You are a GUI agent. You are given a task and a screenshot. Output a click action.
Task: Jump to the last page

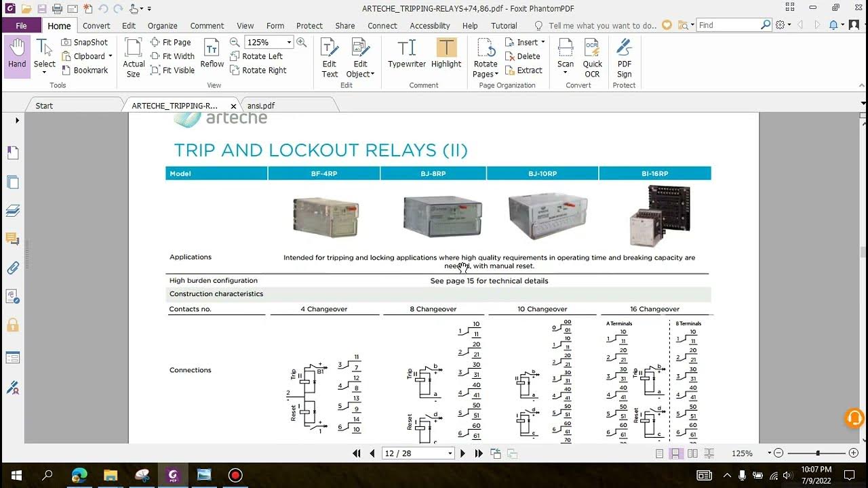pos(479,453)
